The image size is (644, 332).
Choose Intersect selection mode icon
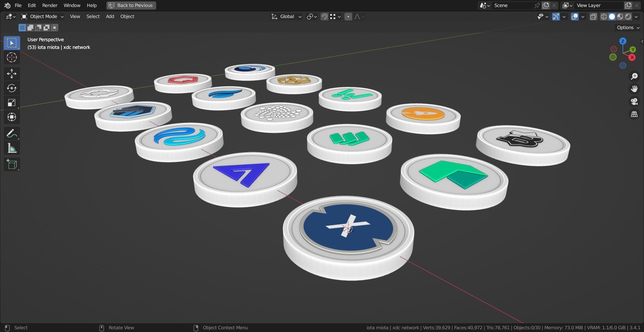tap(55, 27)
